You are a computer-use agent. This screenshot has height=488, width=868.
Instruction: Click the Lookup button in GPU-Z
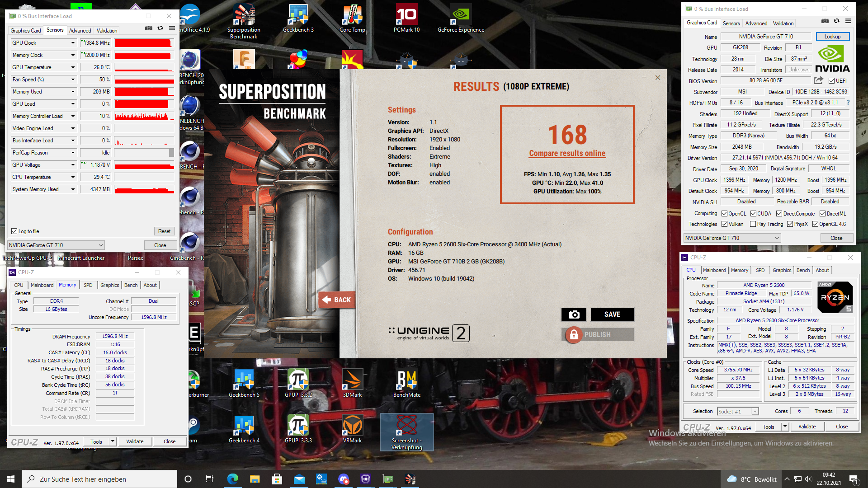[832, 37]
